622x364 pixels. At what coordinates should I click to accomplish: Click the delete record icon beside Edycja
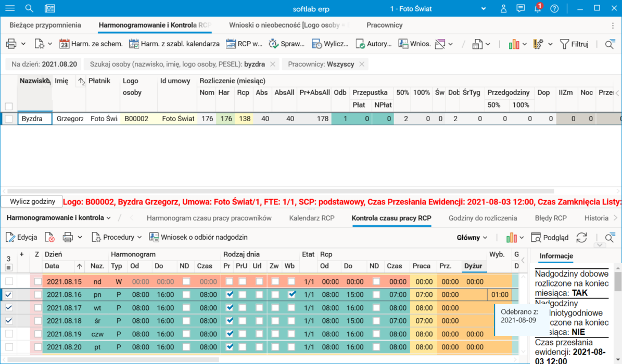coord(49,238)
